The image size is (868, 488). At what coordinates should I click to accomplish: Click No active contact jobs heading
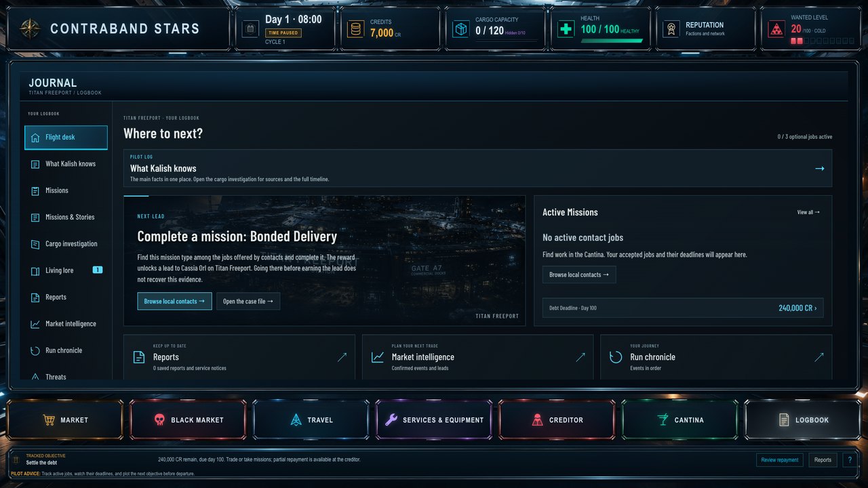point(583,238)
